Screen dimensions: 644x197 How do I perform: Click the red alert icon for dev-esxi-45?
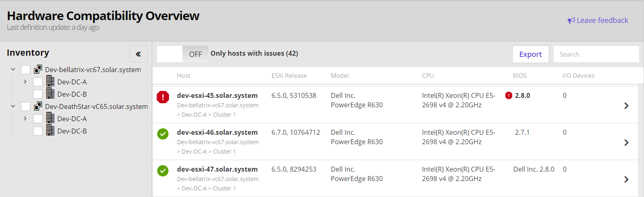click(x=163, y=97)
